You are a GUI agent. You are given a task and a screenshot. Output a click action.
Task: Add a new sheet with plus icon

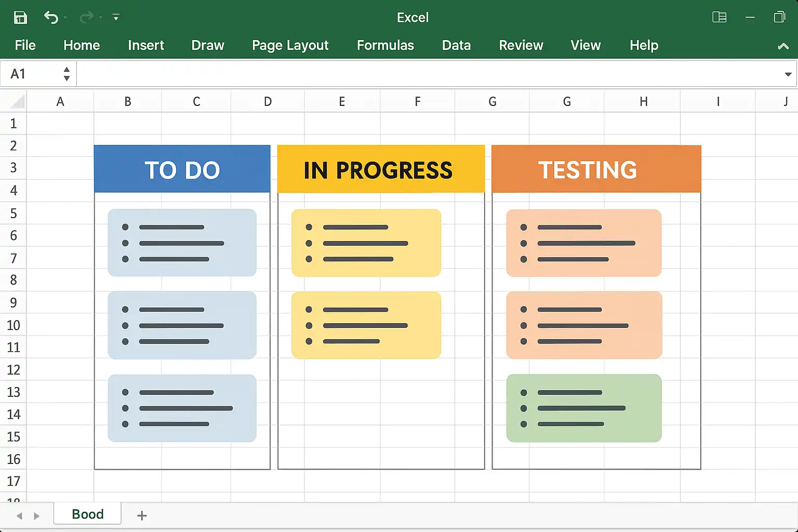click(142, 515)
